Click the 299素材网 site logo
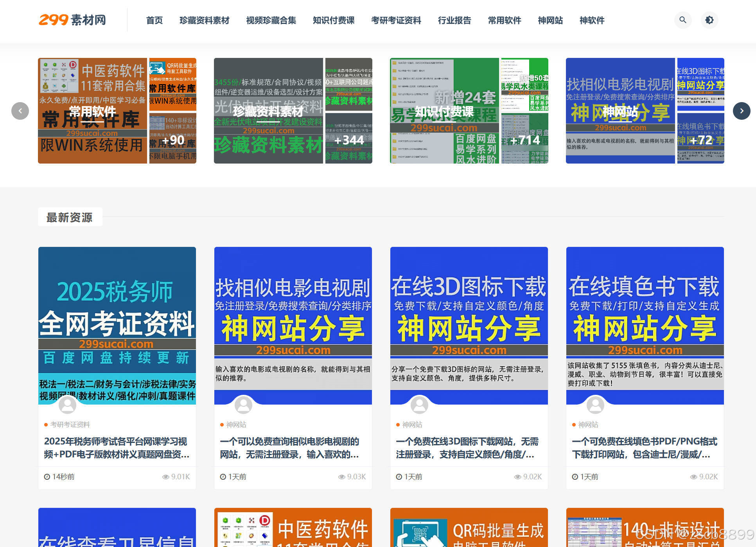The height and width of the screenshot is (547, 756). (x=72, y=20)
